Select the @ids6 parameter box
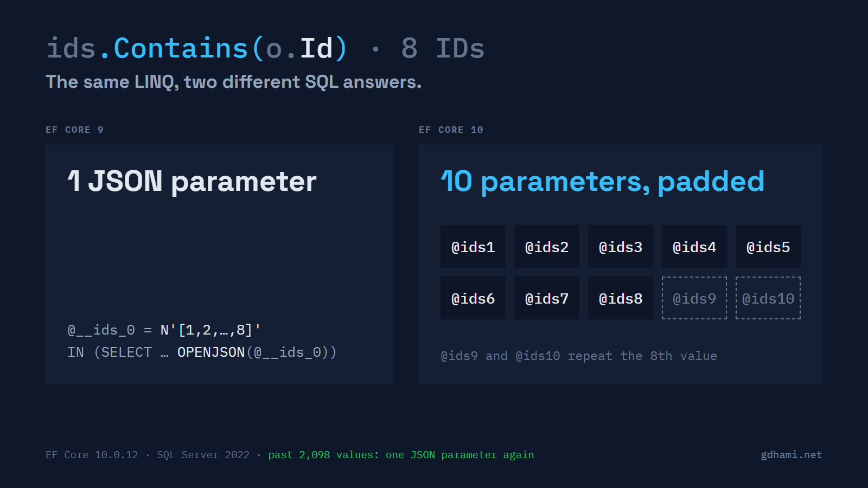The width and height of the screenshot is (868, 488). (x=473, y=298)
